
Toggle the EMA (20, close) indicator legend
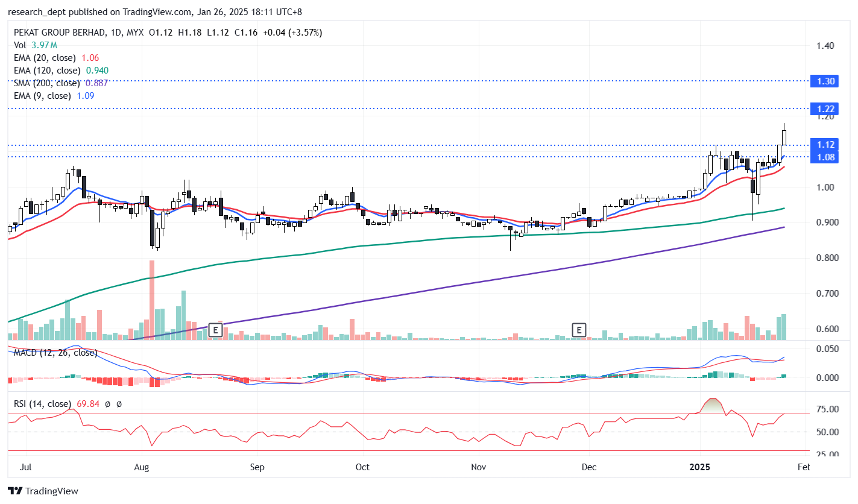(45, 58)
